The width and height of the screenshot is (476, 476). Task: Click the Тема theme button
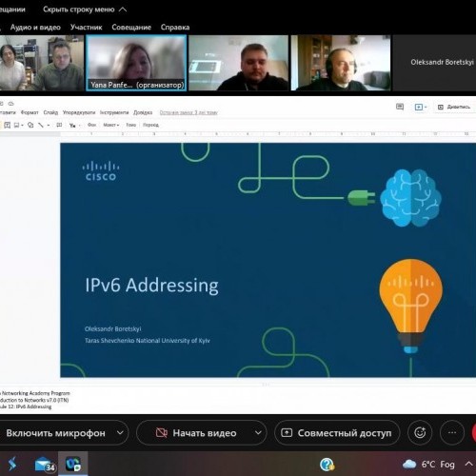point(130,125)
